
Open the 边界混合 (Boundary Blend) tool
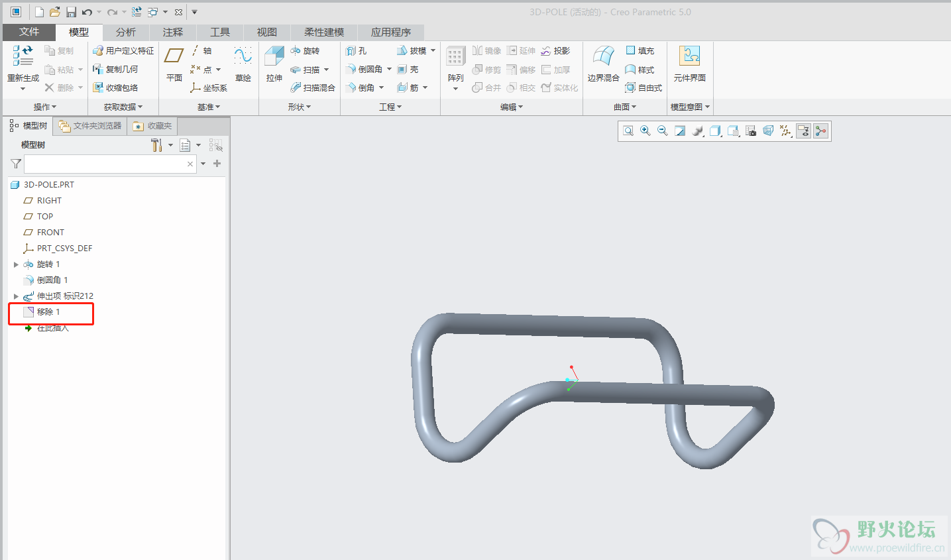603,64
